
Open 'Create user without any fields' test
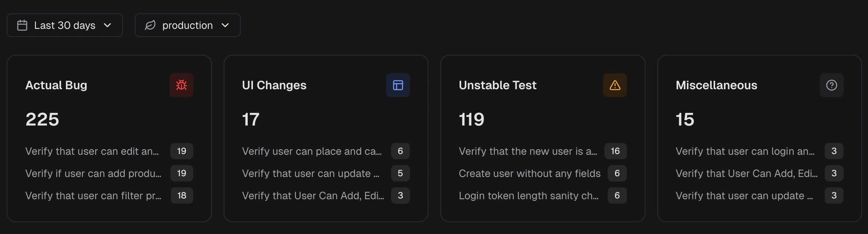tap(530, 173)
